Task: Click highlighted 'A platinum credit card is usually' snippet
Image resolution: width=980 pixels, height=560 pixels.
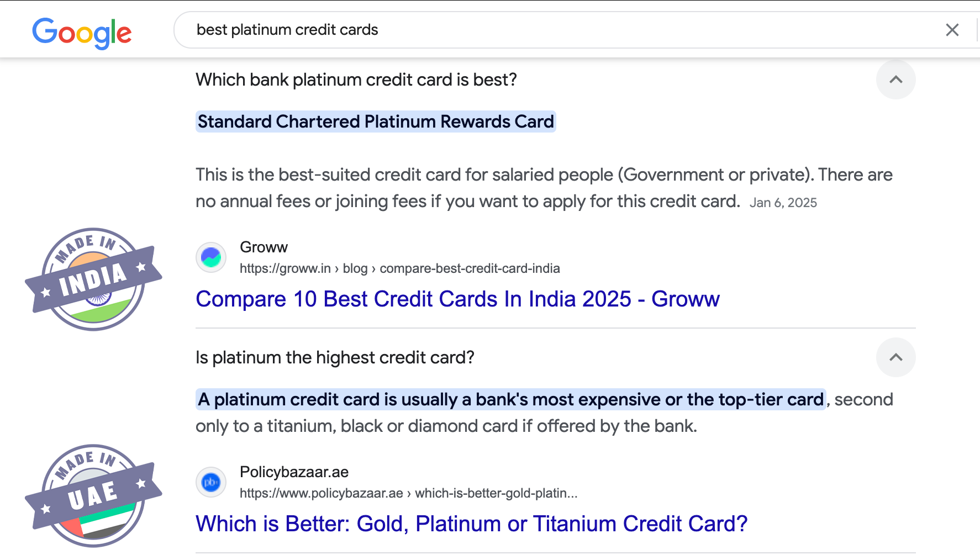Action: click(x=510, y=400)
